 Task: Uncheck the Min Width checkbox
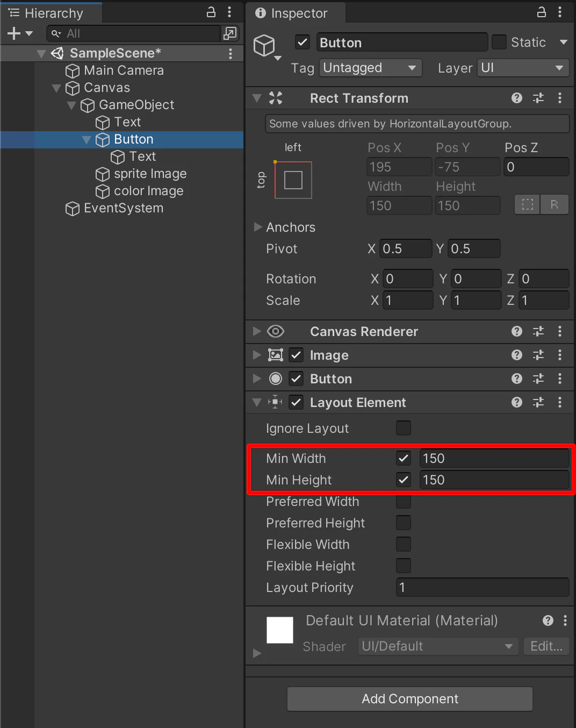click(x=404, y=458)
